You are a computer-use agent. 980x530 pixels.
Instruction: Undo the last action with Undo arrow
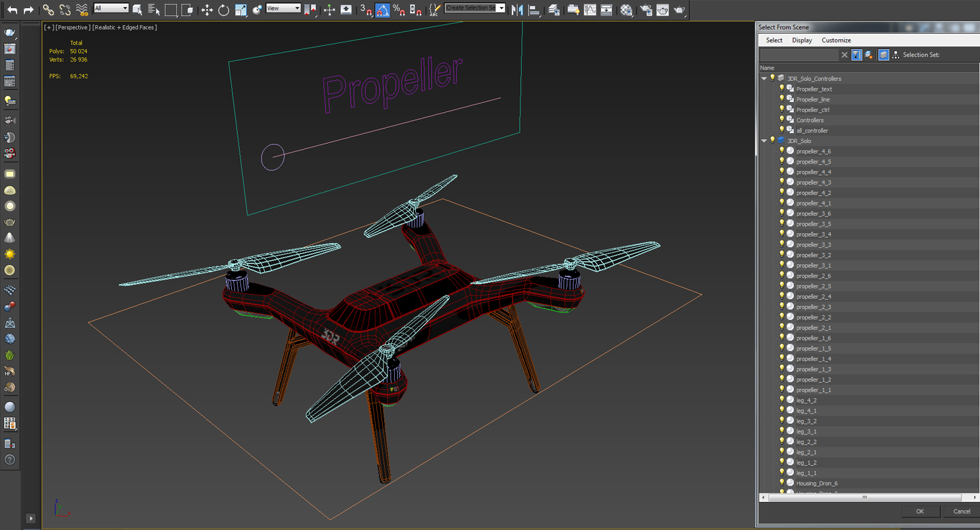12,9
